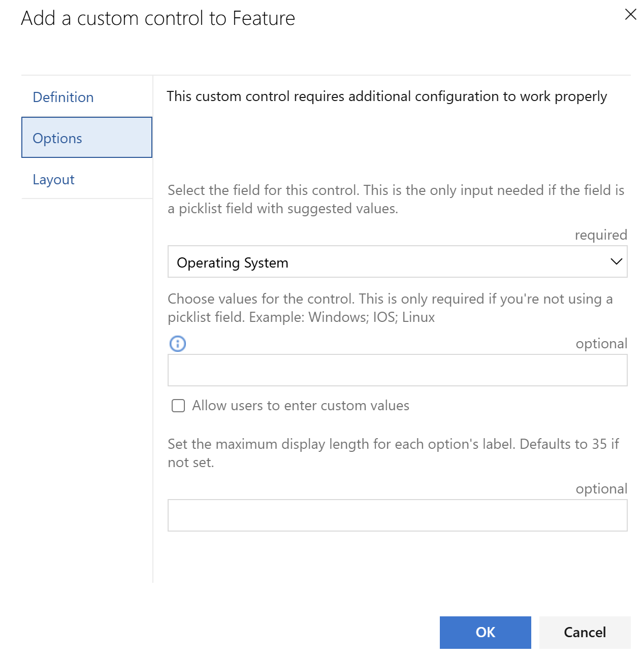
Task: Click the 'optional' label above the length input
Action: (x=601, y=489)
